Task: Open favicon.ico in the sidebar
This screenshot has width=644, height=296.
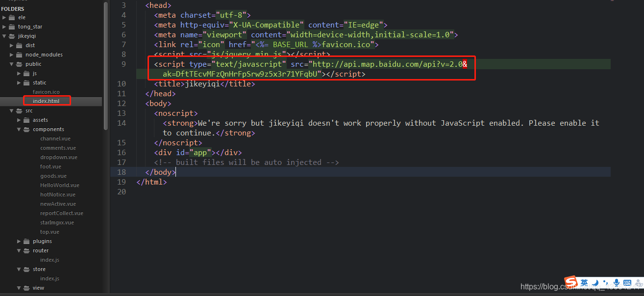Action: pos(46,92)
